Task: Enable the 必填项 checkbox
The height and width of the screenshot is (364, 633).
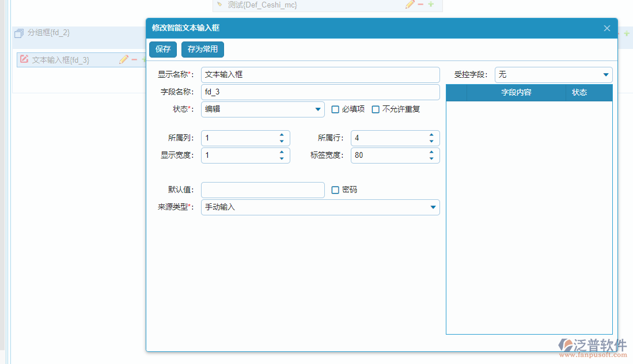Action: click(336, 109)
